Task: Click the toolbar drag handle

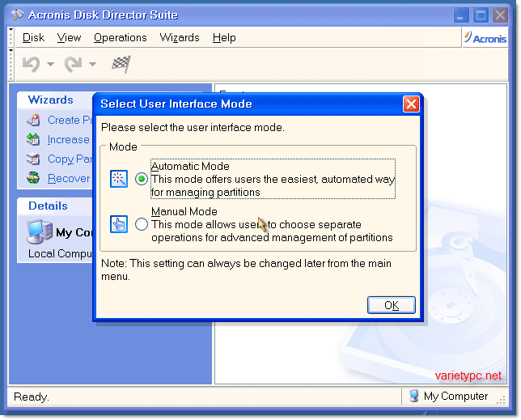Action: click(x=11, y=65)
